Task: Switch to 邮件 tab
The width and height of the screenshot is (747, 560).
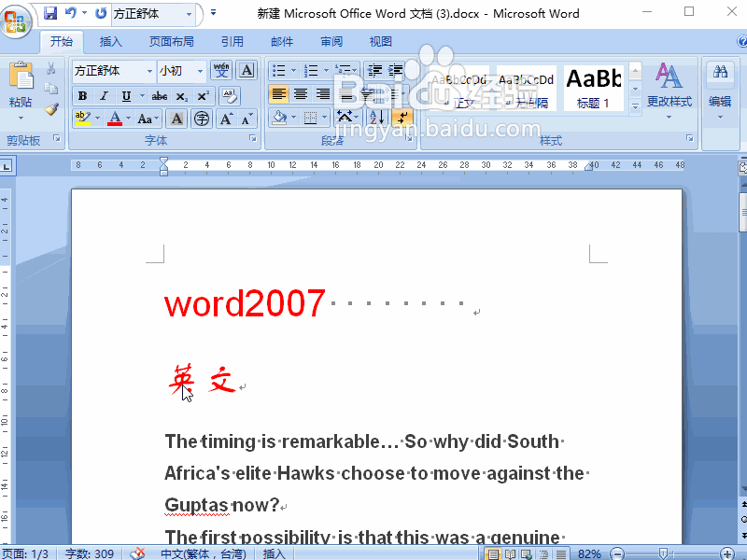Action: (282, 41)
